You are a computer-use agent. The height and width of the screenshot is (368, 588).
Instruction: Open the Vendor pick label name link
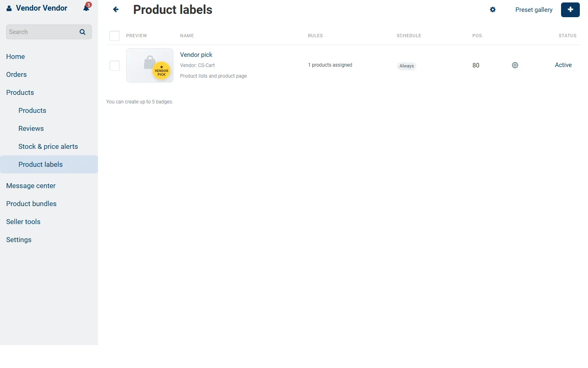point(196,55)
